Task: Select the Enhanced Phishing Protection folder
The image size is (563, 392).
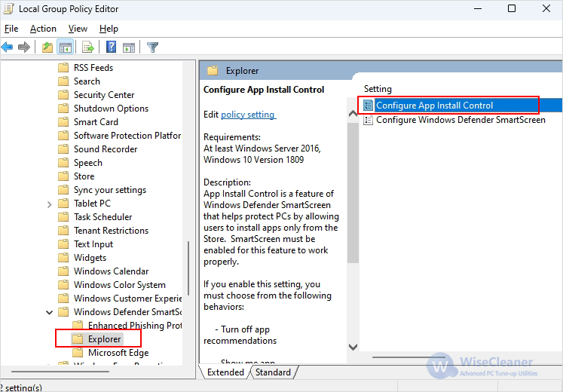Action: [135, 325]
